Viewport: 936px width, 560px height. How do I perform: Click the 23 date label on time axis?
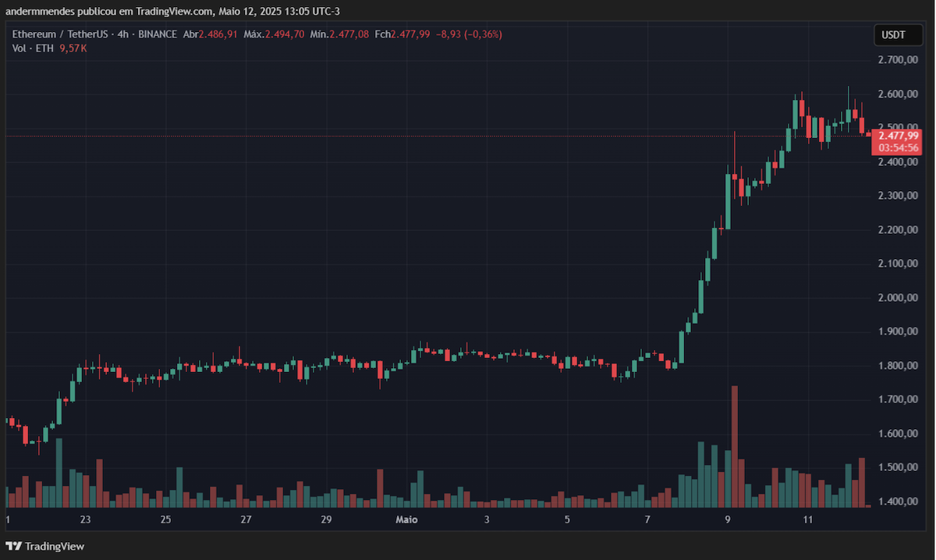85,519
